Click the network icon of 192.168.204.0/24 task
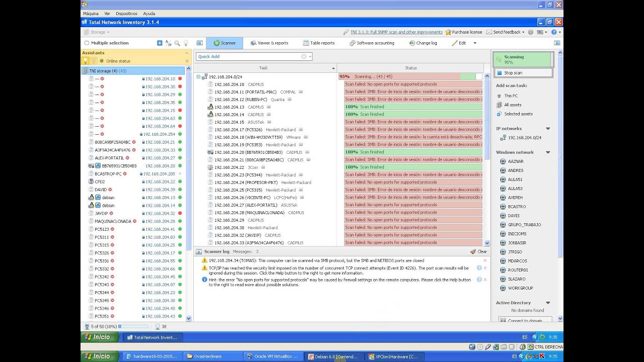This screenshot has width=644, height=362. pos(205,77)
